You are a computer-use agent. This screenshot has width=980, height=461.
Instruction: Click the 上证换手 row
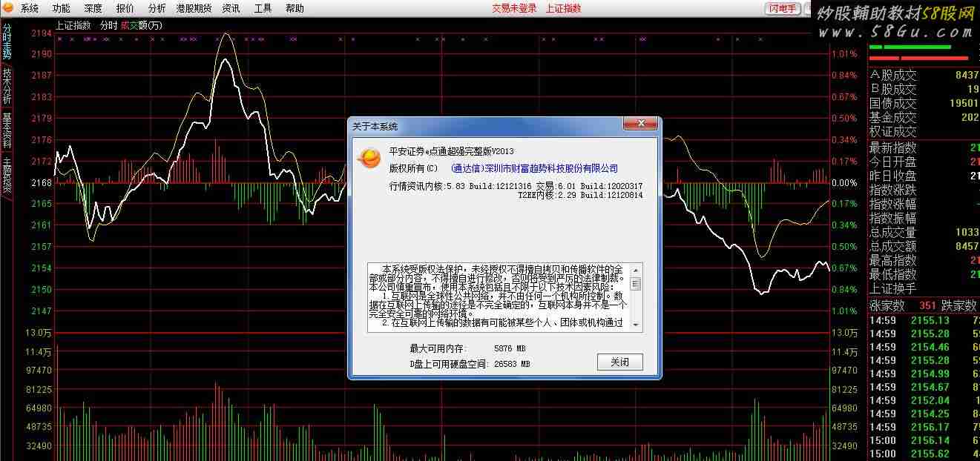(924, 288)
